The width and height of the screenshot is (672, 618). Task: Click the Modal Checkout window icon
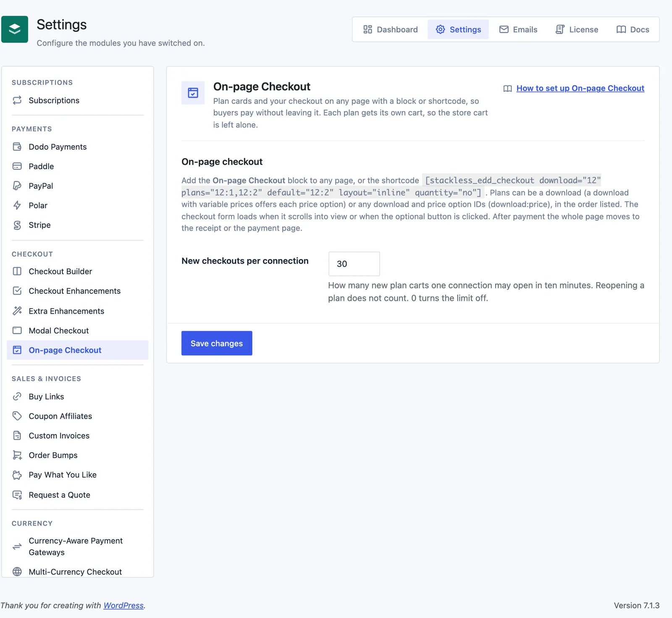17,330
